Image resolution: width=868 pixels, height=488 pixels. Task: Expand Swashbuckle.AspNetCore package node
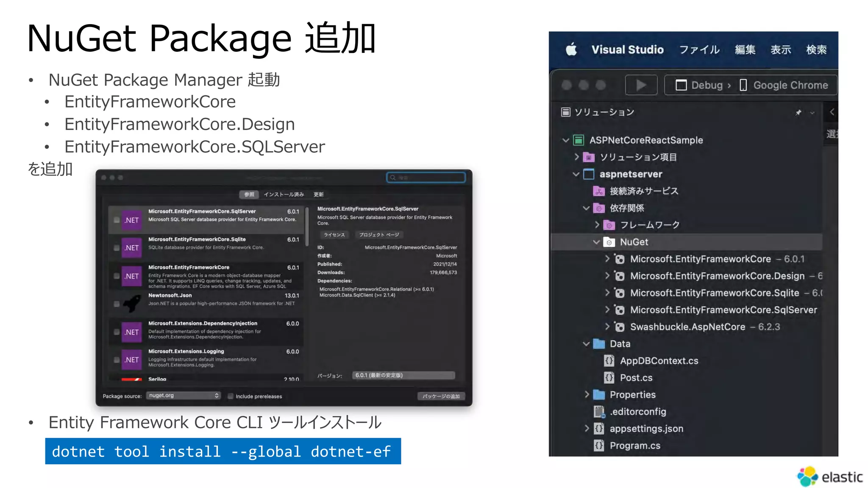click(x=607, y=326)
